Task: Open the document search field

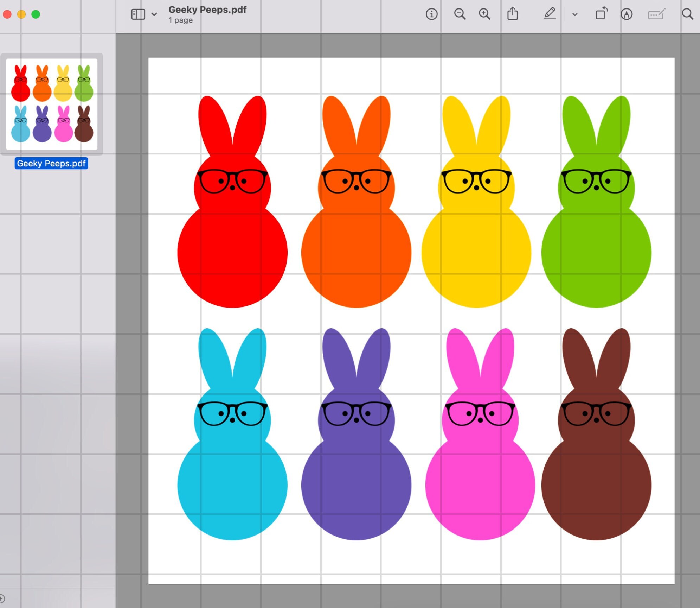Action: (687, 14)
